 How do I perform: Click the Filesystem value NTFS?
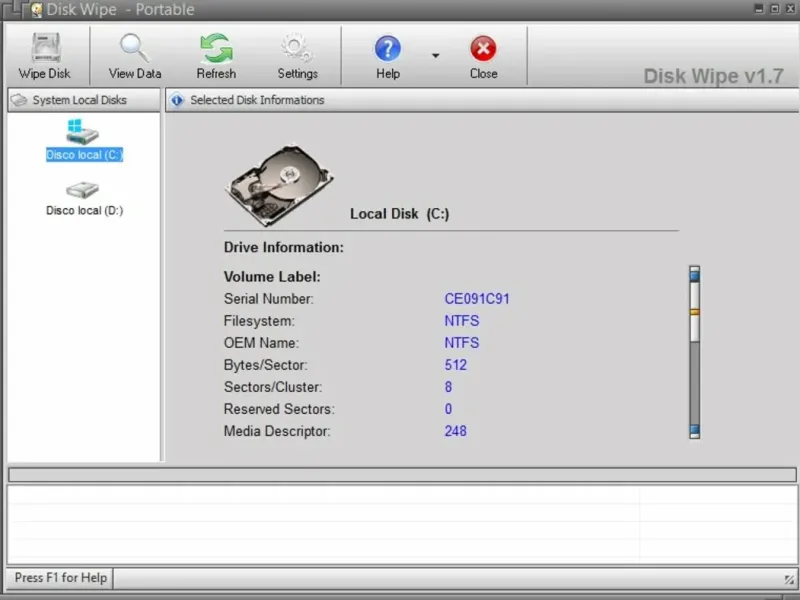[462, 321]
